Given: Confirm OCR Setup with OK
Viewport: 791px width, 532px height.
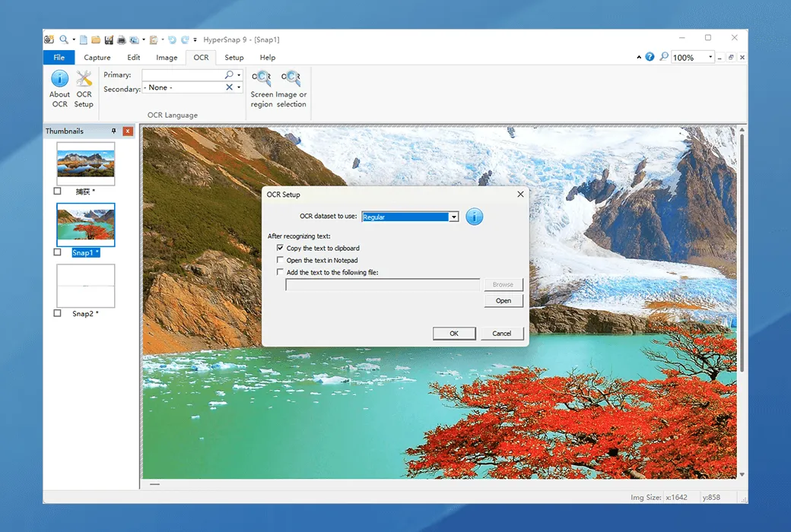Looking at the screenshot, I should [x=454, y=333].
